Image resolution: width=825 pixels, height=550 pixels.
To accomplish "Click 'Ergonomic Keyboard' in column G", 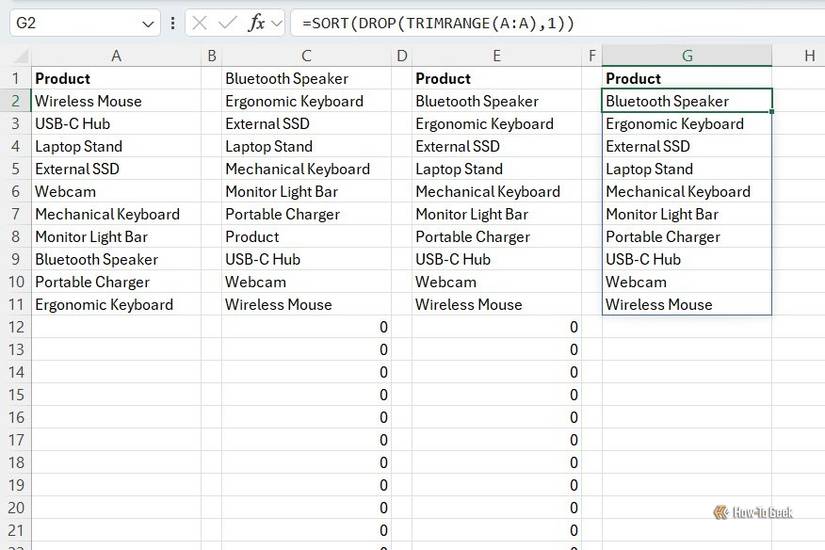I will [x=675, y=124].
